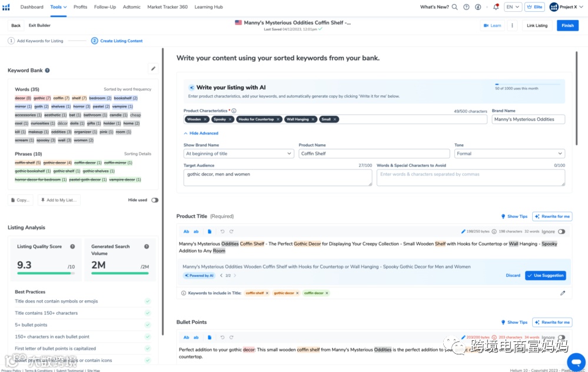Go to previous AI suggestion arrow
Viewport: 588px width, 372px height.
coord(221,275)
